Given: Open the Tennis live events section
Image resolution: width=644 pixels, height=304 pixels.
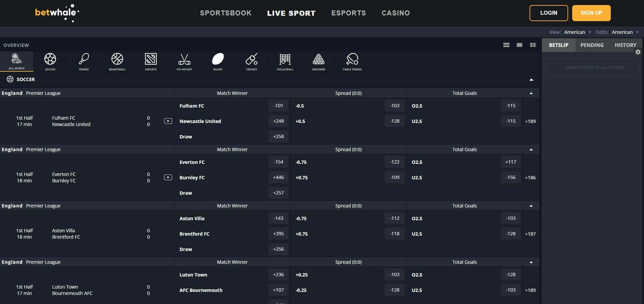Looking at the screenshot, I should click(84, 61).
